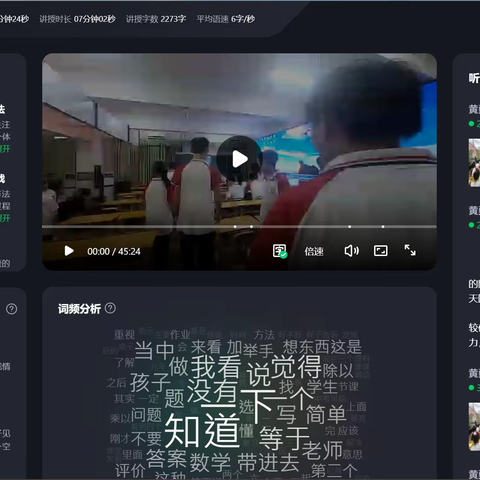Click the small play icon beside 00:00 / 45:24
480x480 pixels.
pos(69,251)
